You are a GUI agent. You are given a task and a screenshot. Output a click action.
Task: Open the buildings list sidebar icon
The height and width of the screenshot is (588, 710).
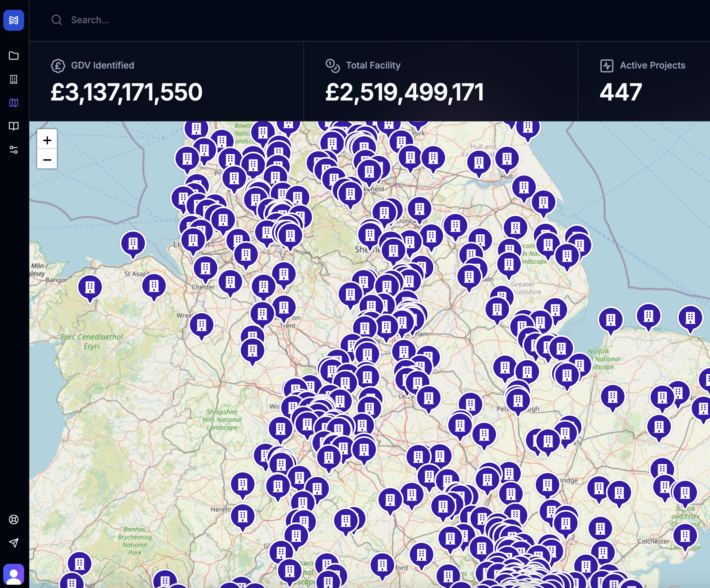tap(13, 79)
